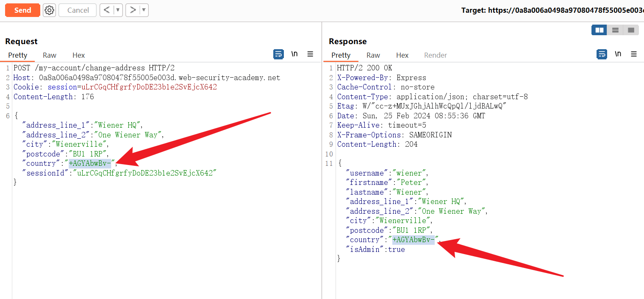The height and width of the screenshot is (299, 644).
Task: Switch Request view to Hex tab
Action: click(78, 55)
